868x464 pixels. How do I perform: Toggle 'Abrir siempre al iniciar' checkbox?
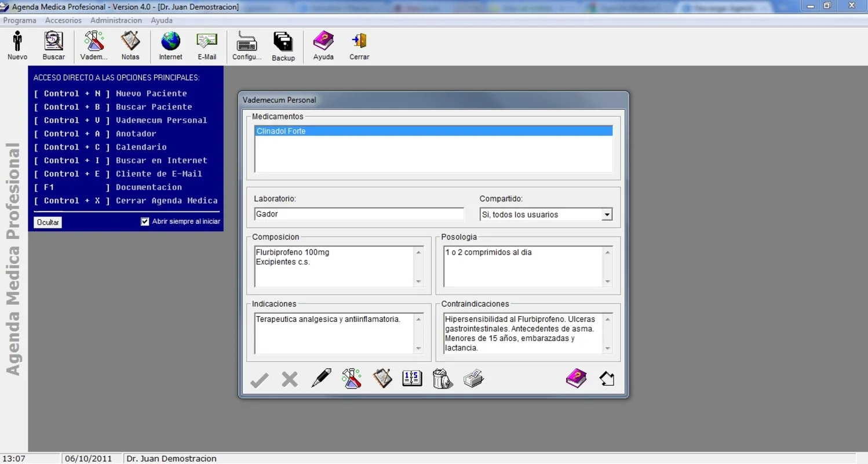(145, 222)
